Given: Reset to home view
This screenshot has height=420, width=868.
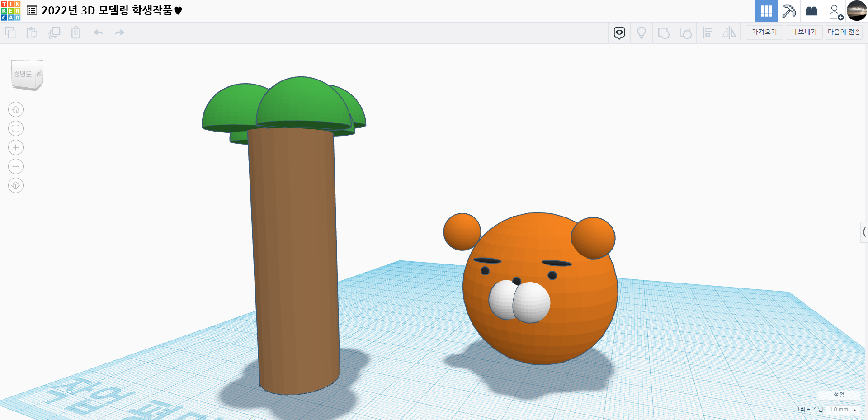Looking at the screenshot, I should (16, 109).
